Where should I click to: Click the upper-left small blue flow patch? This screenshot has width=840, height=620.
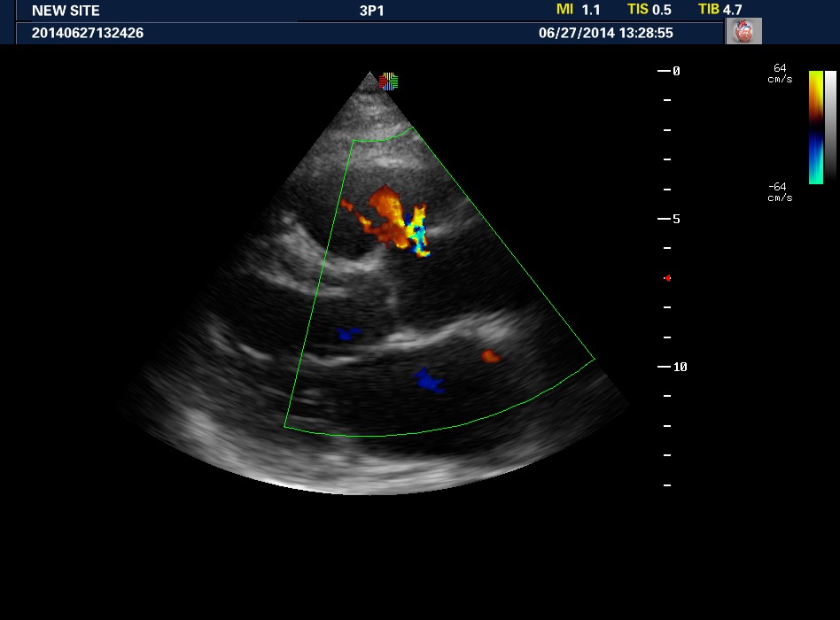click(348, 334)
